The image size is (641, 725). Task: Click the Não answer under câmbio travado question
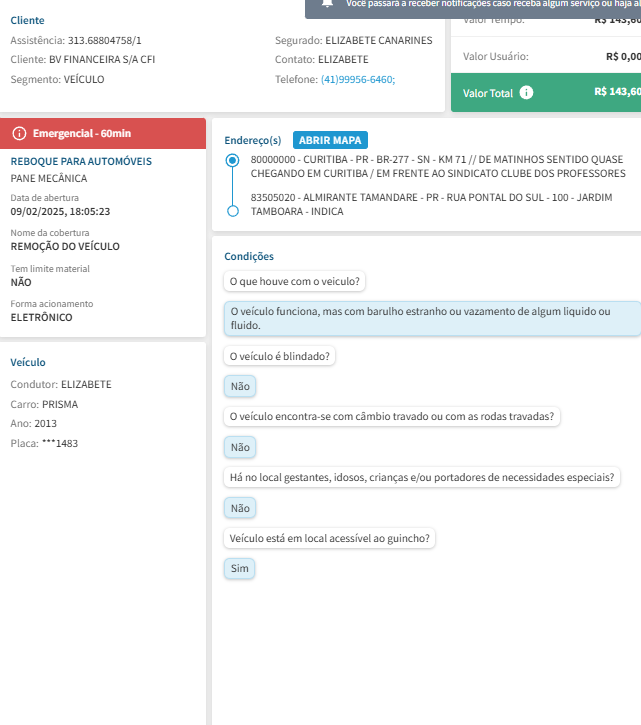[x=240, y=447]
